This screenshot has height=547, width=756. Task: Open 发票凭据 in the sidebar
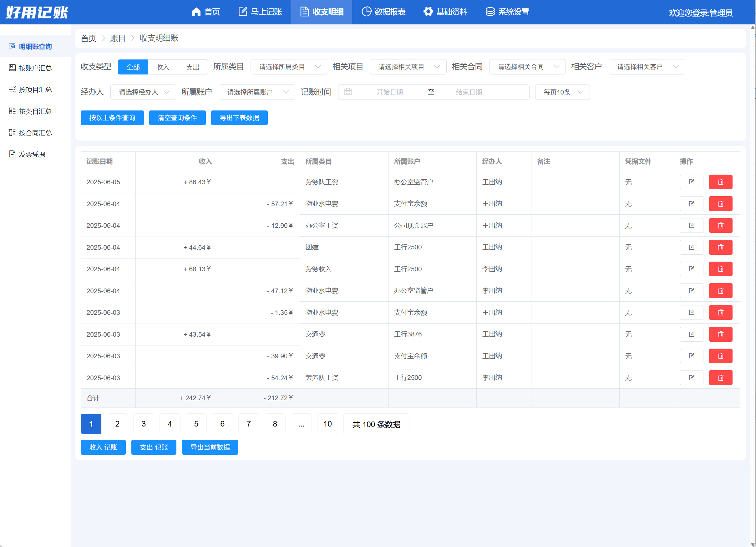(x=35, y=154)
